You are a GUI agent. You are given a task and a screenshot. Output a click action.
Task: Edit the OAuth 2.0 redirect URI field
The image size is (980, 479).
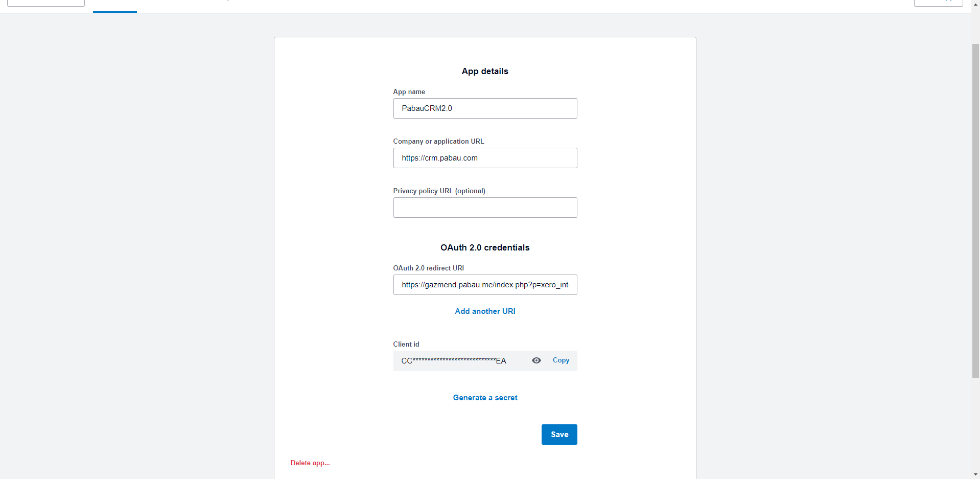coord(485,285)
